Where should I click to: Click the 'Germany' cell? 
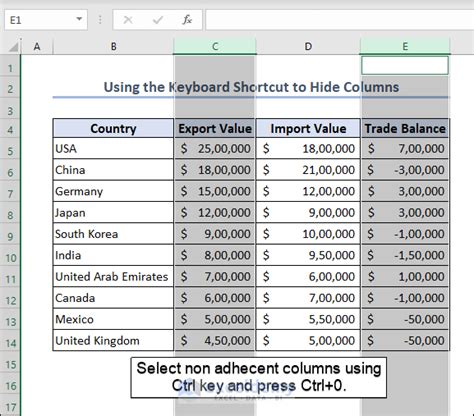click(113, 191)
